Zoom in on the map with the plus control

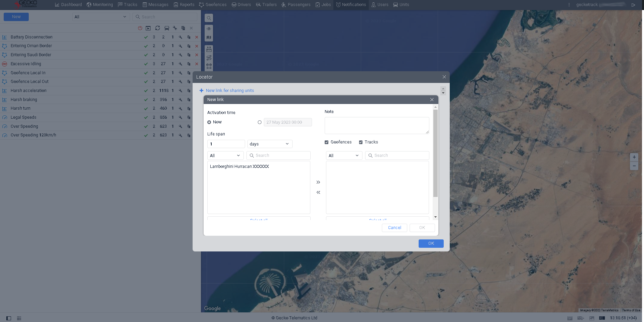click(x=634, y=157)
